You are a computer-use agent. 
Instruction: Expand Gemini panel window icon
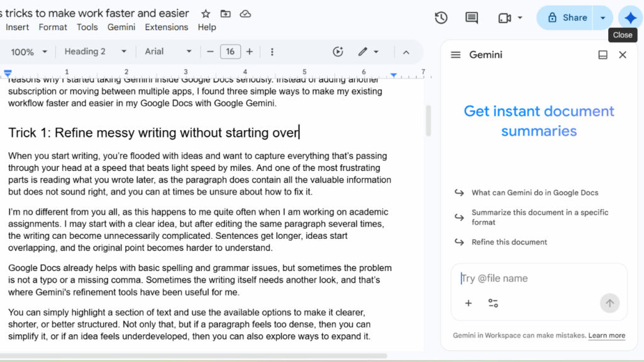pyautogui.click(x=602, y=55)
